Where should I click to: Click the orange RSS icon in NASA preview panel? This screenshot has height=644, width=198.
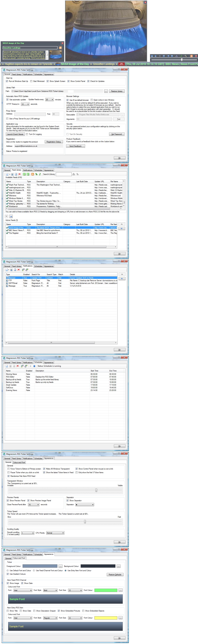pos(60,48)
